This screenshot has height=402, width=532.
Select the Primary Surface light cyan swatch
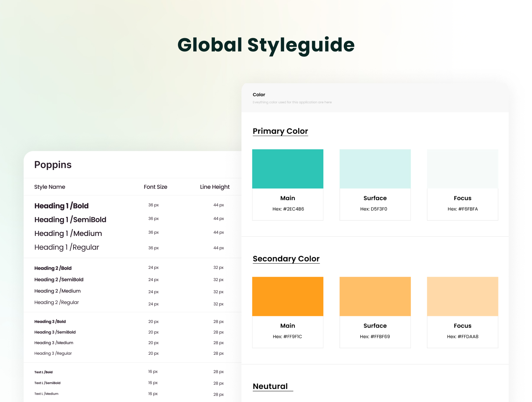(375, 169)
